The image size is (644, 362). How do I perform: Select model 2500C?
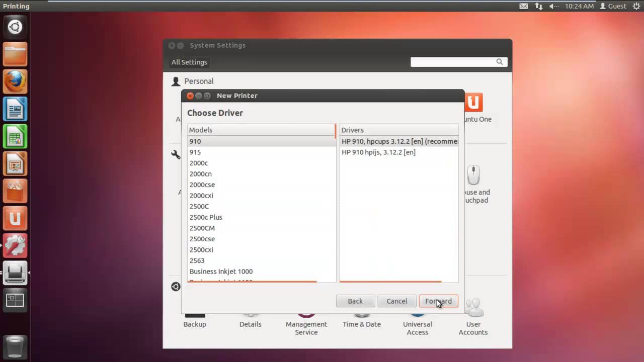coord(262,206)
